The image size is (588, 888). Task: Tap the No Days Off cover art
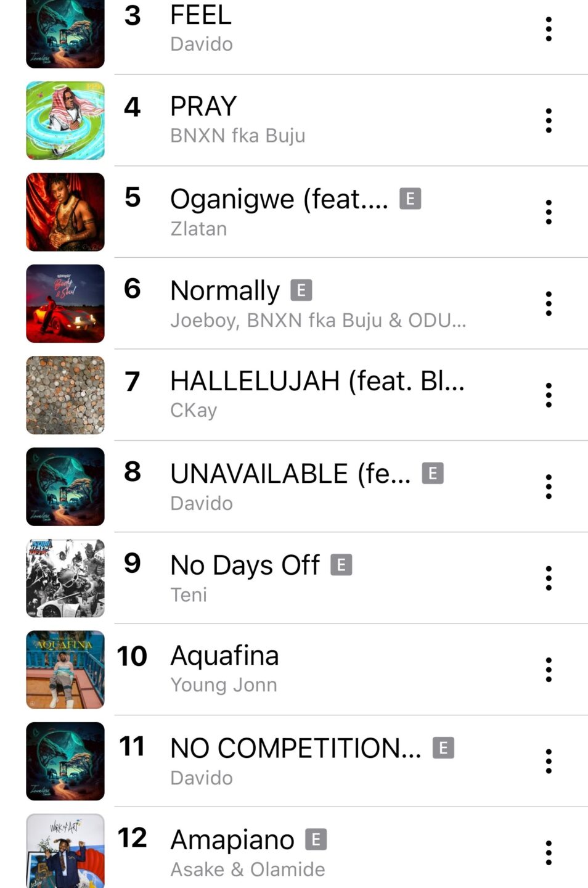[x=65, y=578]
